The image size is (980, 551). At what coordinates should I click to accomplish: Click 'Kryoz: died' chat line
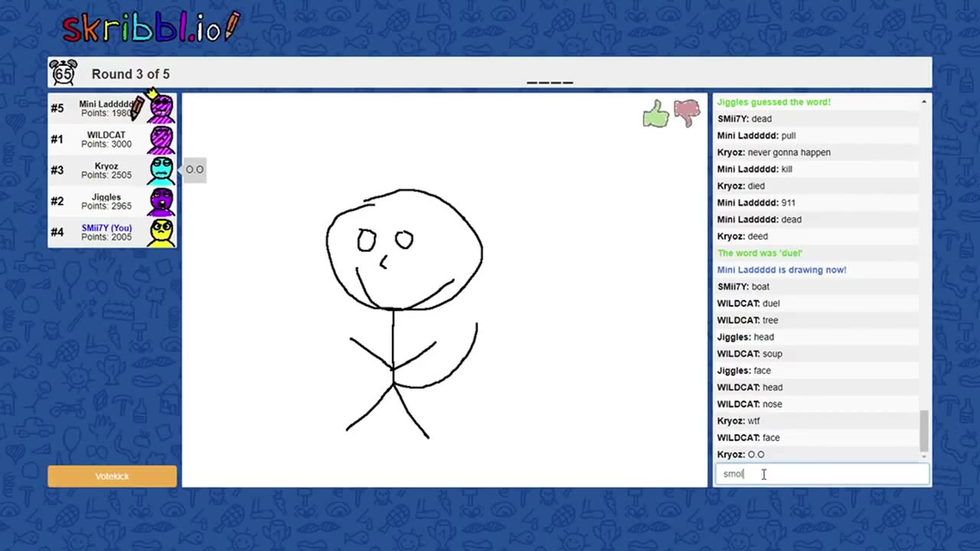coord(740,186)
